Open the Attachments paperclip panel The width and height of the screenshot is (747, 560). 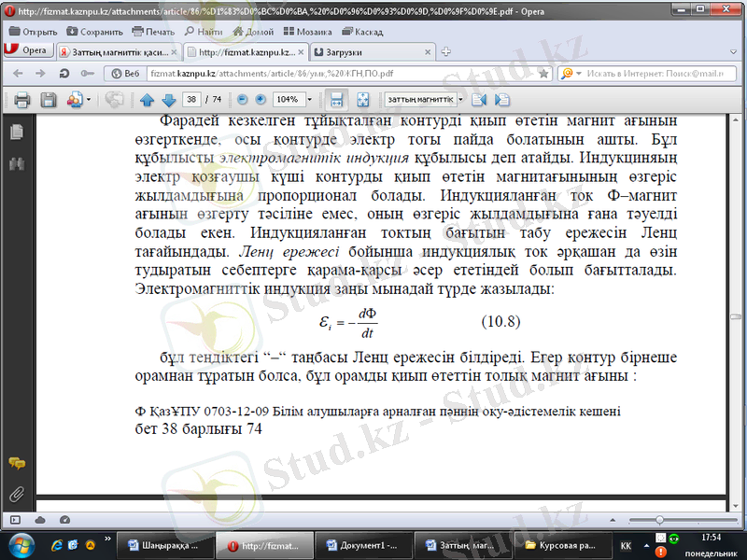17,495
